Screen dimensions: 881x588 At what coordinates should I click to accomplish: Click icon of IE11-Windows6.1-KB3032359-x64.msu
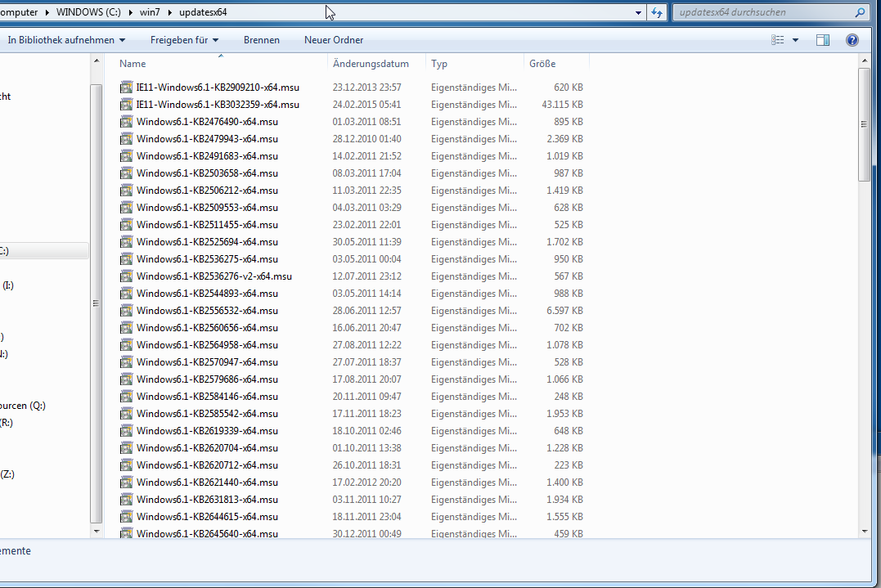(x=127, y=105)
